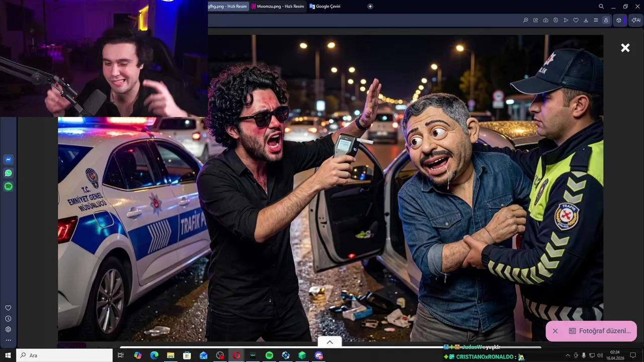Open the volume speaker tray icon

tap(600, 355)
